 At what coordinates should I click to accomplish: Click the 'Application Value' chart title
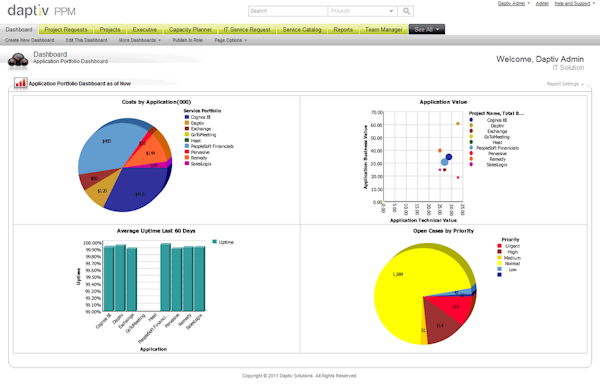tap(443, 102)
